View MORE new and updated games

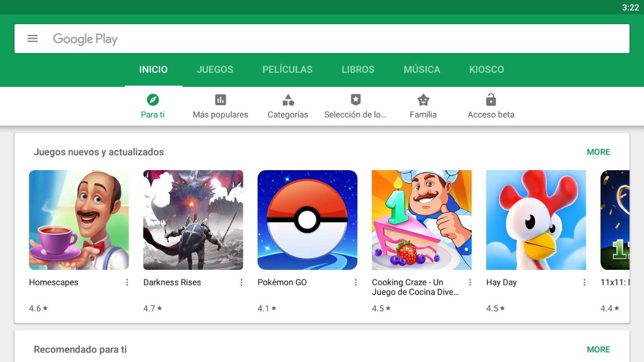point(598,152)
